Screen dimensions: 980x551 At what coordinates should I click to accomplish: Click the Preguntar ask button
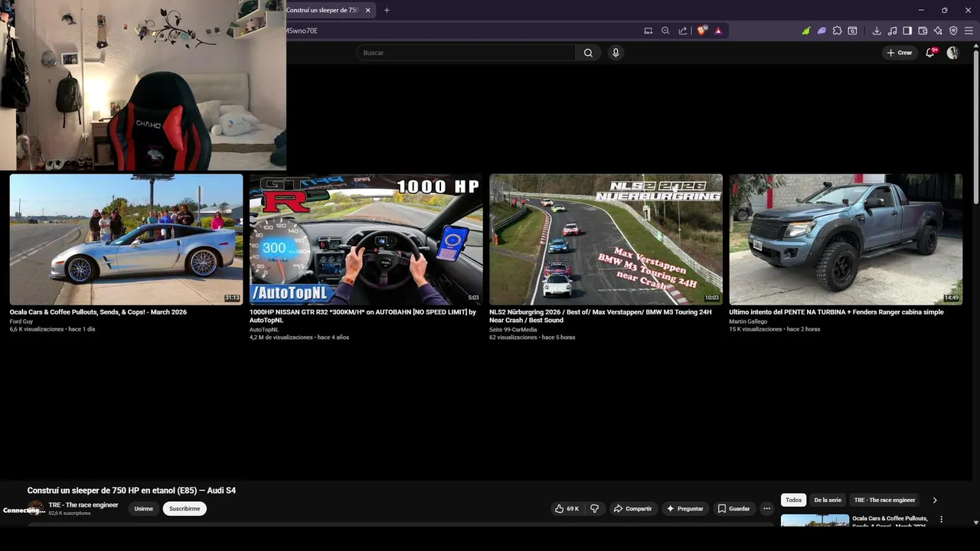[684, 509]
